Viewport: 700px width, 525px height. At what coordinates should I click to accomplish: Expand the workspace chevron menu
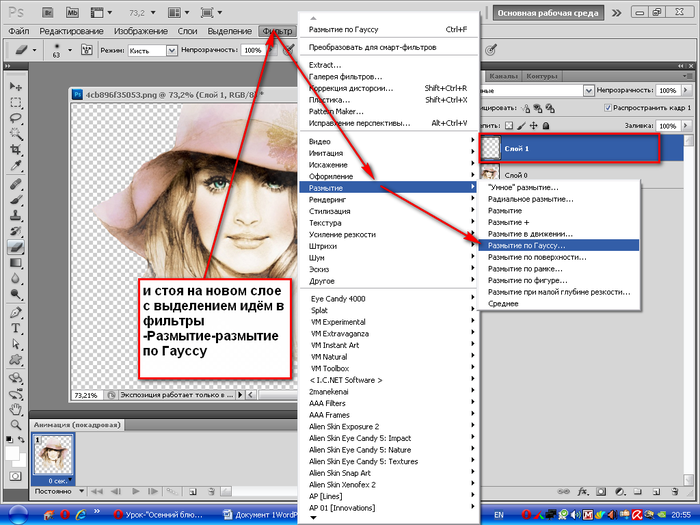pyautogui.click(x=617, y=13)
